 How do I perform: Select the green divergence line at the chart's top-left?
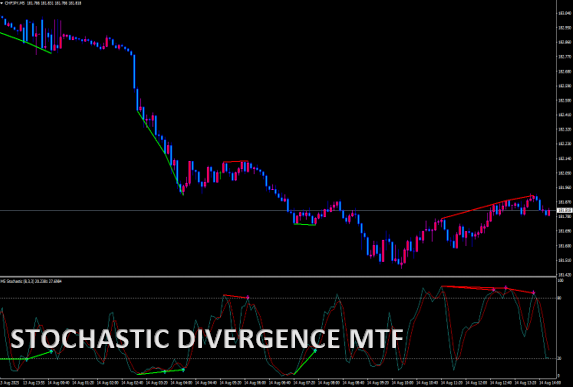pyautogui.click(x=26, y=43)
